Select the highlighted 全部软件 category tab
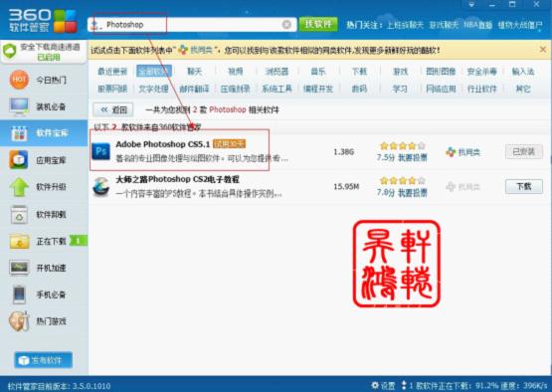Screen dimensions: 552x392 click(154, 72)
